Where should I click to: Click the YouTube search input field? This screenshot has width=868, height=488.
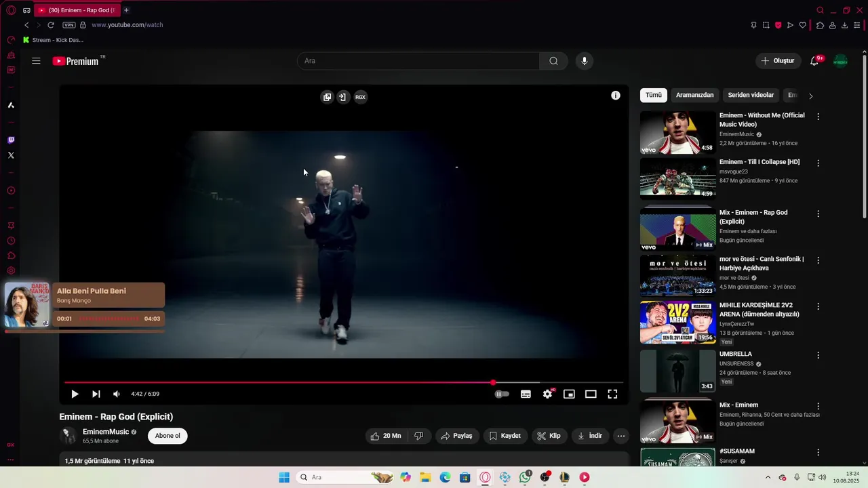tap(418, 61)
